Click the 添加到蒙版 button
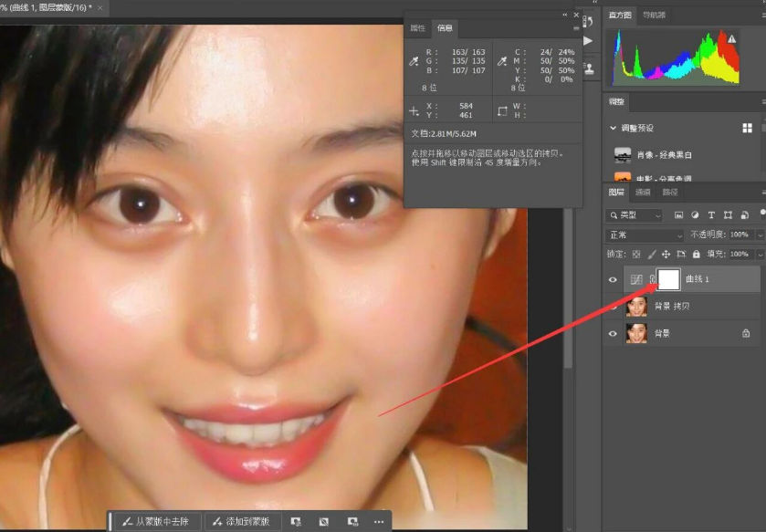Screen dimensions: 766x532 pyautogui.click(x=241, y=522)
